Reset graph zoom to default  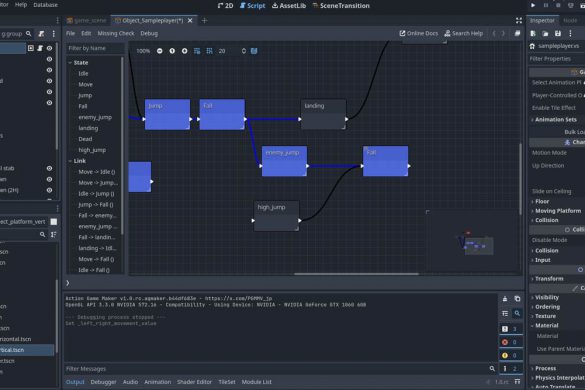pyautogui.click(x=172, y=51)
